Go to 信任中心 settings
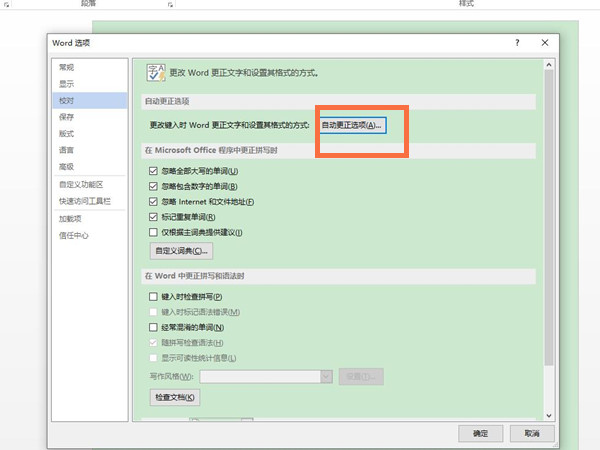This screenshot has height=450, width=600. [73, 235]
